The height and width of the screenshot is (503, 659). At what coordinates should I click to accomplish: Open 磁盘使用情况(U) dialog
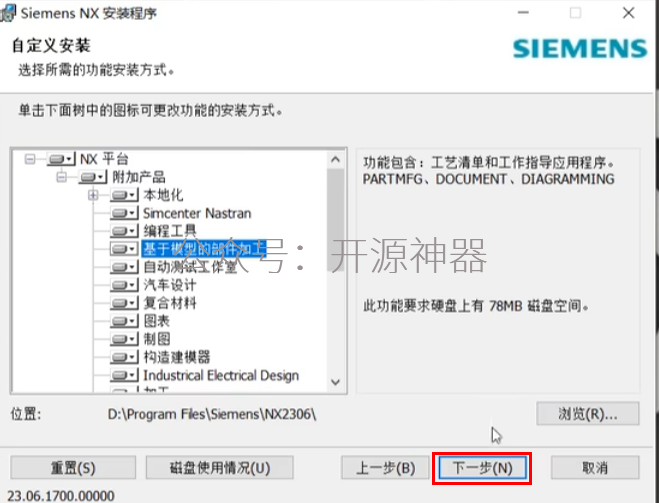click(x=219, y=468)
